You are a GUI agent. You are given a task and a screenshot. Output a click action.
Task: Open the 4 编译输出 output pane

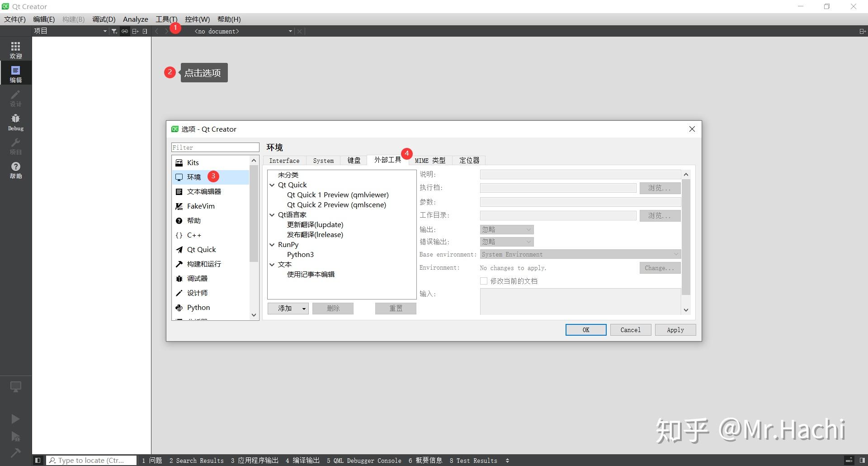302,461
